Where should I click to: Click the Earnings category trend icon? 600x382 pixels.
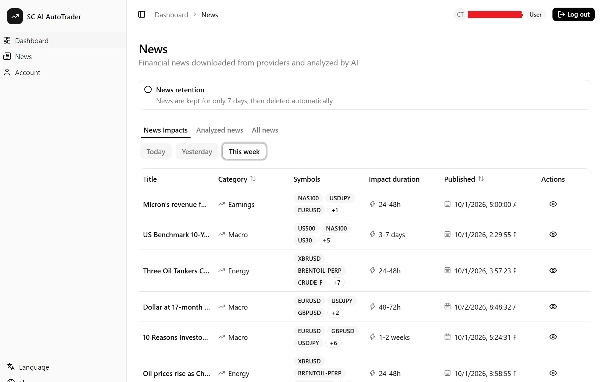click(222, 204)
